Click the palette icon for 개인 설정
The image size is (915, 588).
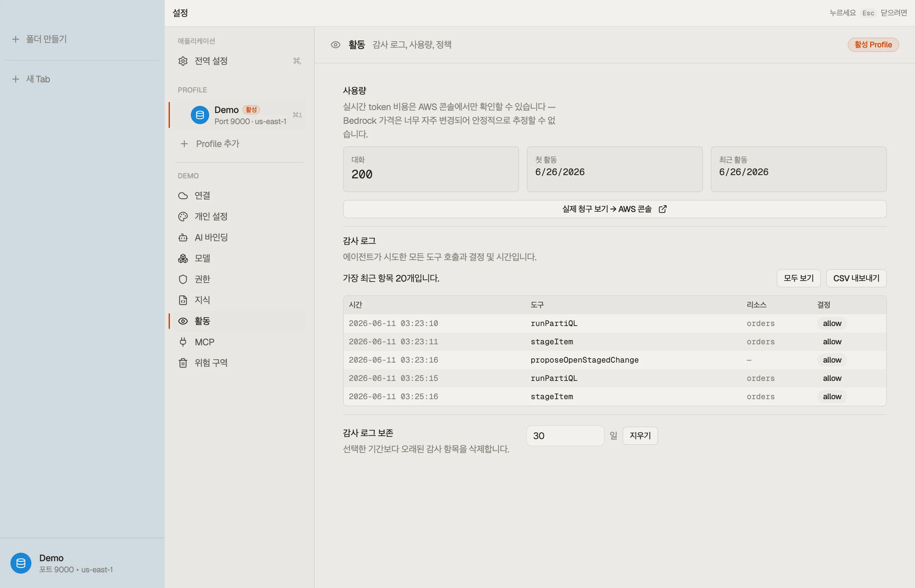[183, 217]
